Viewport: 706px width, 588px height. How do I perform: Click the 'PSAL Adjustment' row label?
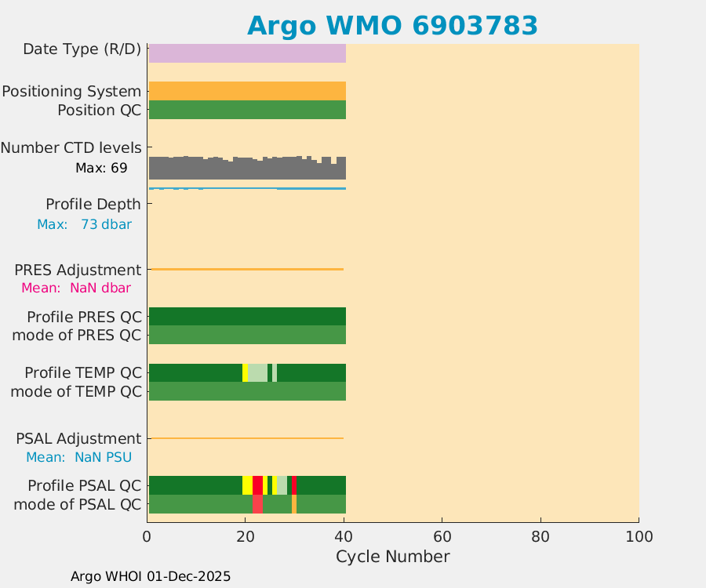(78, 438)
